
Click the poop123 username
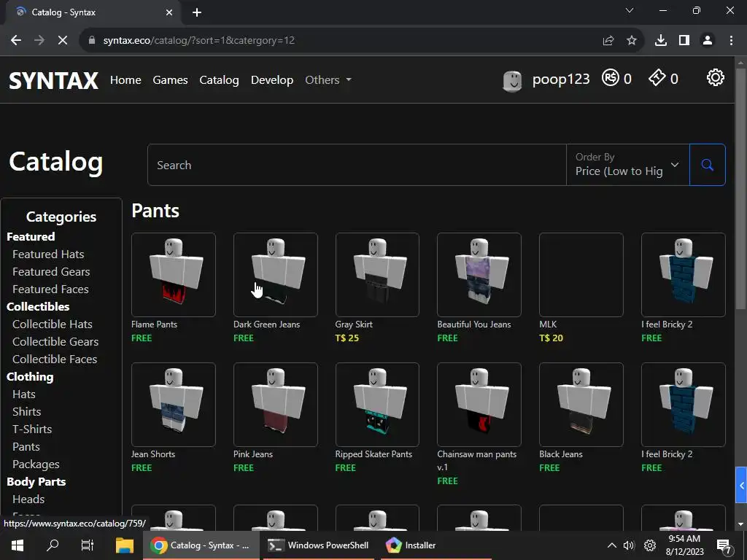click(561, 79)
